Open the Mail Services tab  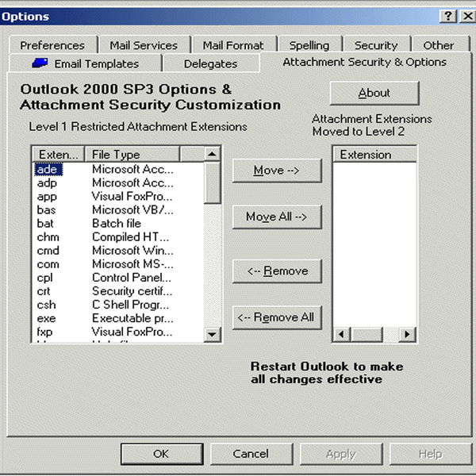144,45
